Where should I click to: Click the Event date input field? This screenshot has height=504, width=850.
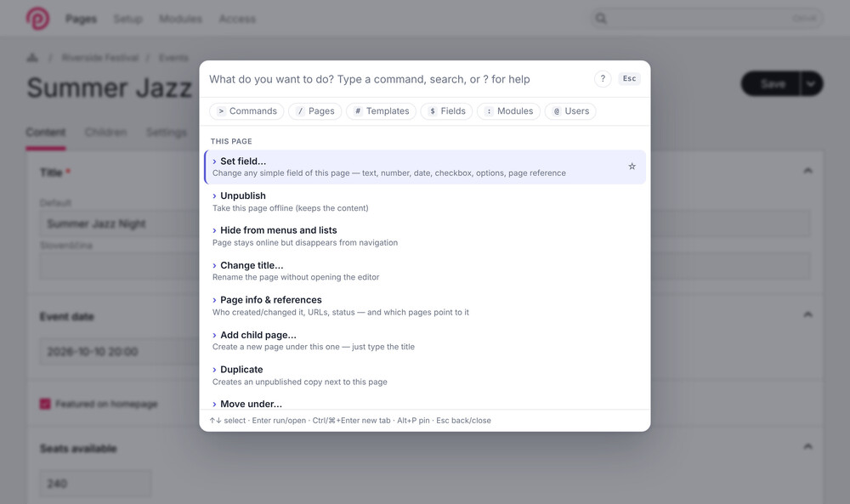121,351
